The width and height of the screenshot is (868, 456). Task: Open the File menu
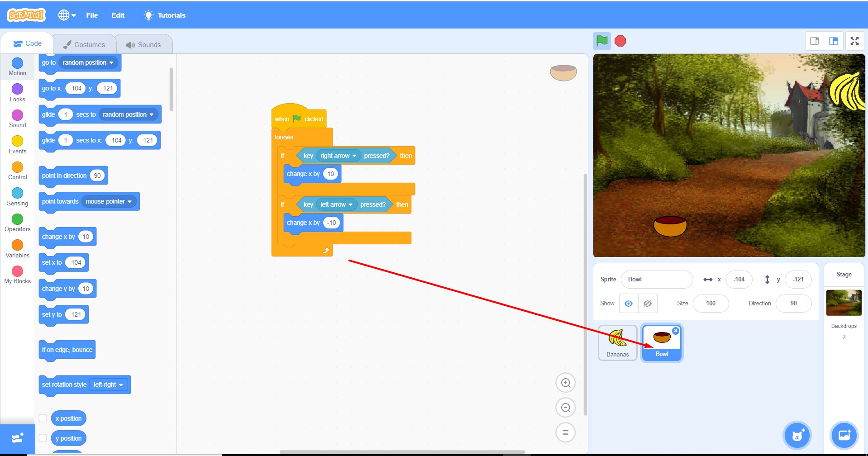[x=92, y=15]
